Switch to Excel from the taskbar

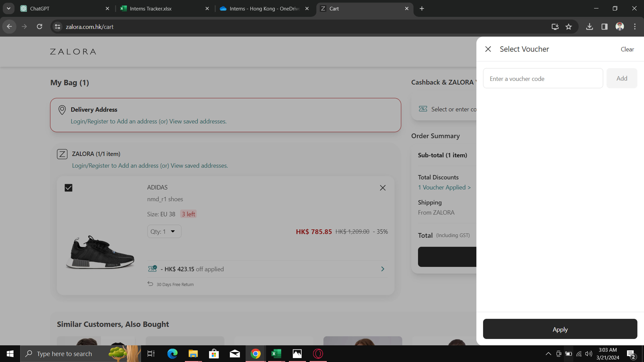pyautogui.click(x=276, y=353)
